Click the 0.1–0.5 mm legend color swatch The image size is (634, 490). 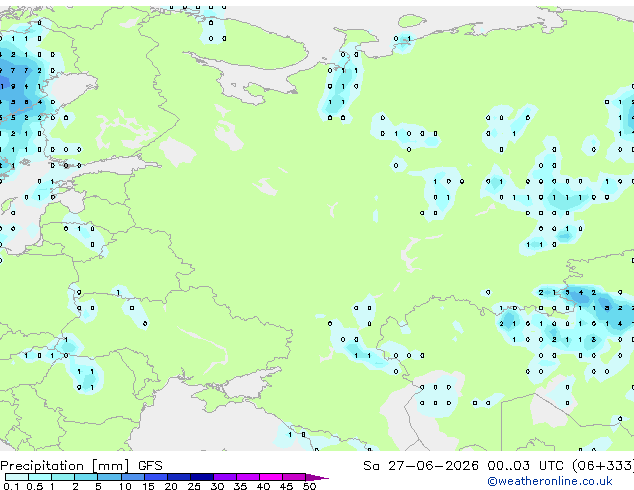(x=17, y=477)
